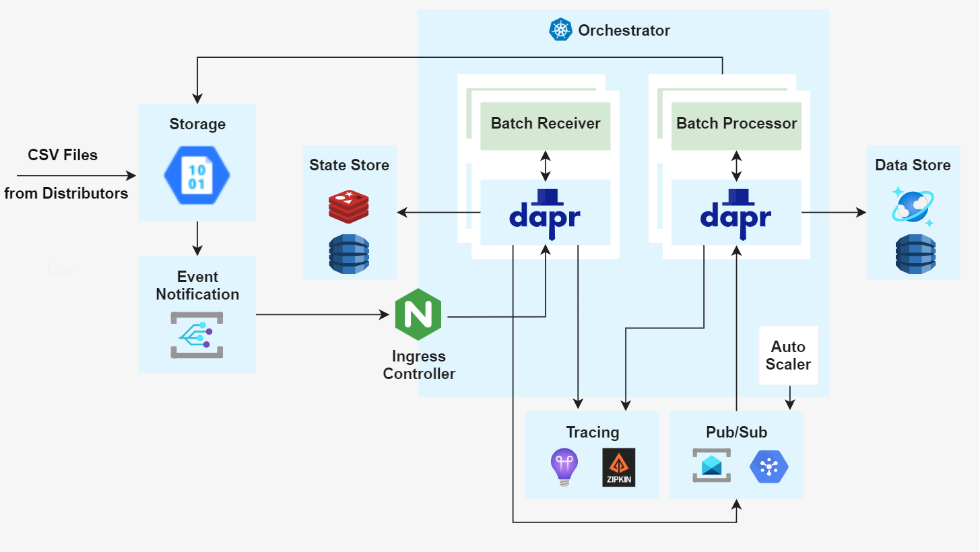Click the Data Store label
Image resolution: width=980 pixels, height=552 pixels.
tap(913, 165)
